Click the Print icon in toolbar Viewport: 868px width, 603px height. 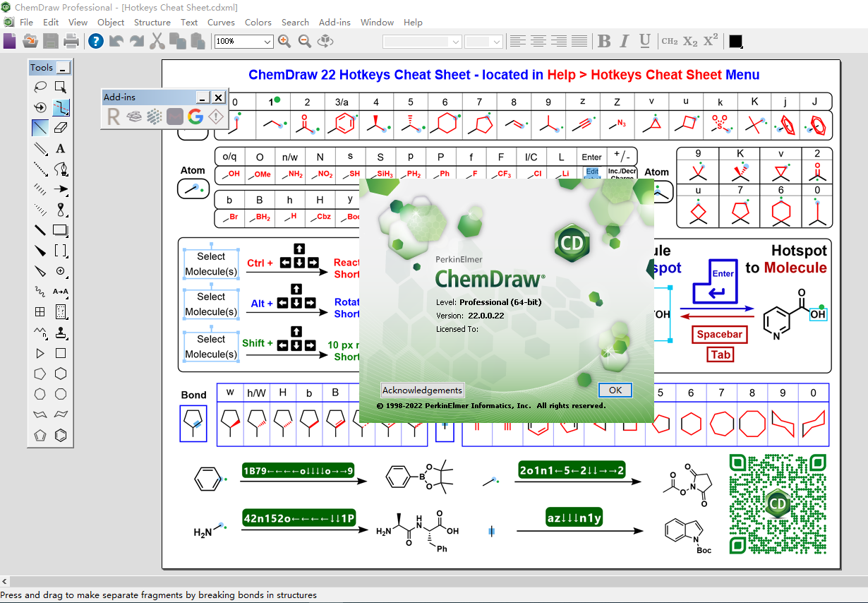point(71,41)
